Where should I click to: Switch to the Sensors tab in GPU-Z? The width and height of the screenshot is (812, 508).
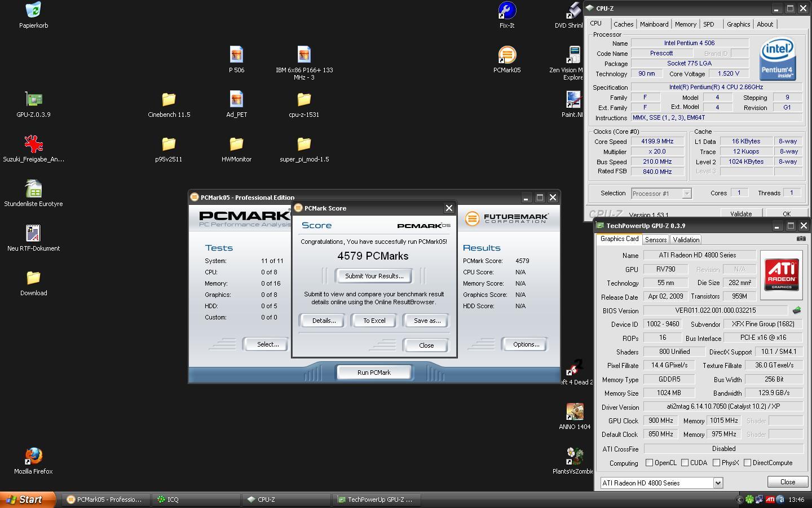coord(656,240)
